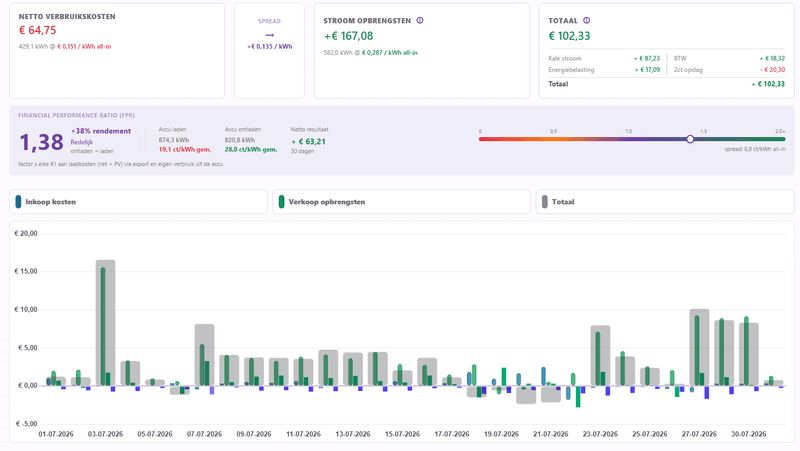The height and width of the screenshot is (451, 800).
Task: Click the 429,1 kWh consumption detail line
Action: [65, 46]
